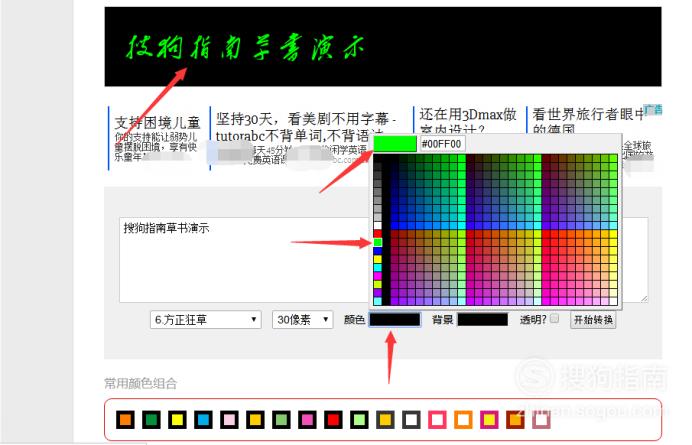Select pure green in picker's basic color column
Image resolution: width=692 pixels, height=445 pixels.
[378, 242]
